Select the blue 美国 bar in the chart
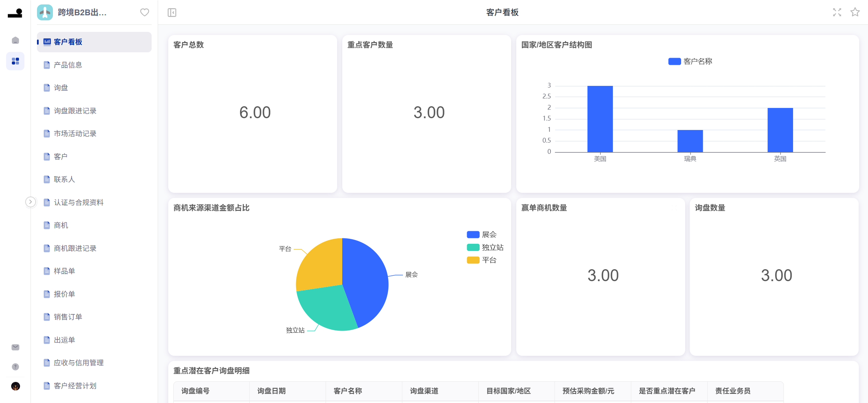The image size is (868, 403). 600,119
